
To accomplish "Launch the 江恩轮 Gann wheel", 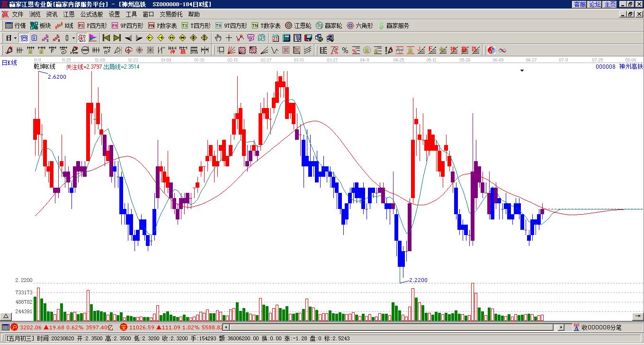I will [x=298, y=26].
